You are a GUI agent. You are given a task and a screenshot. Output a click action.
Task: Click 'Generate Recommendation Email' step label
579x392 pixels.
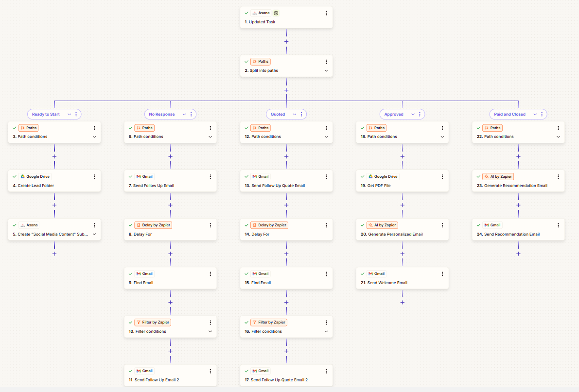click(x=515, y=186)
